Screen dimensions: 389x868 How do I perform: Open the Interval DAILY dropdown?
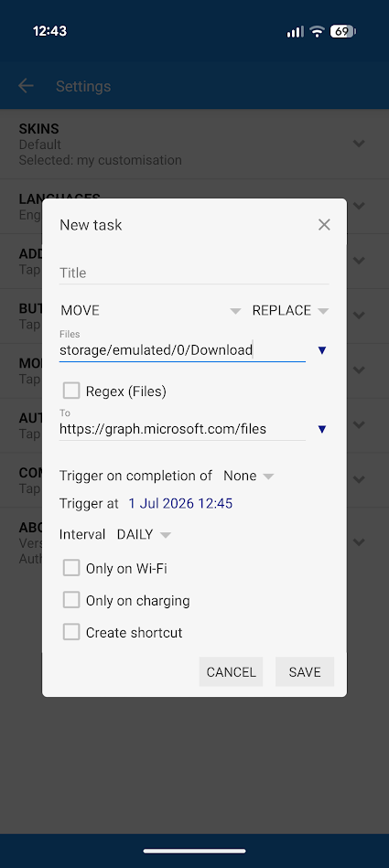click(144, 535)
